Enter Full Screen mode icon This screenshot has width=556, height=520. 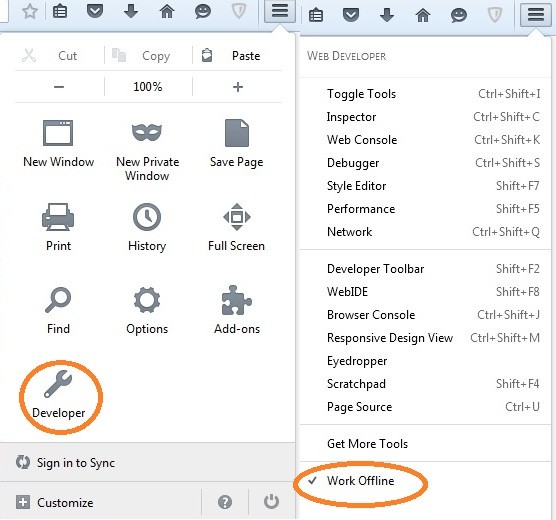click(237, 217)
